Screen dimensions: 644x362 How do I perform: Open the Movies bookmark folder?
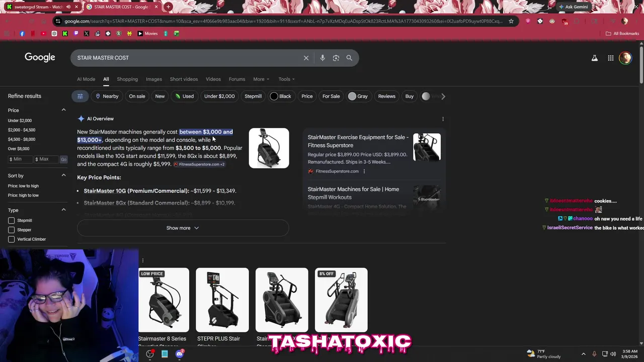(147, 34)
